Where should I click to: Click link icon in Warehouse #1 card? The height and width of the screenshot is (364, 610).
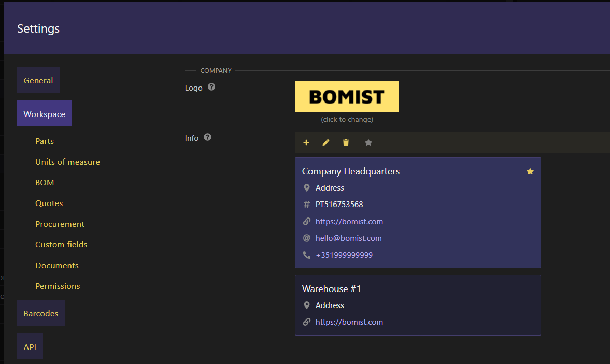click(x=307, y=322)
